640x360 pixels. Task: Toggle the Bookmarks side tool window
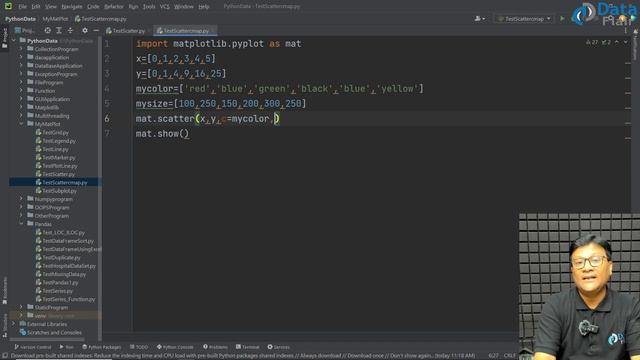click(x=4, y=290)
